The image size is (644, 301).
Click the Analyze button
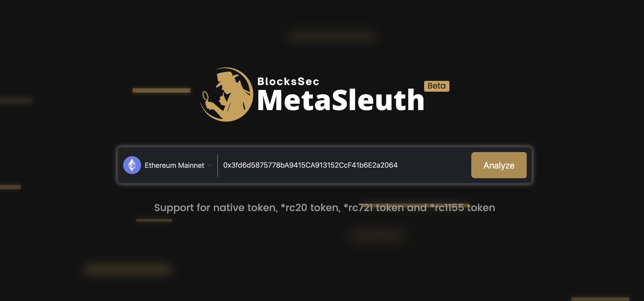pos(499,165)
